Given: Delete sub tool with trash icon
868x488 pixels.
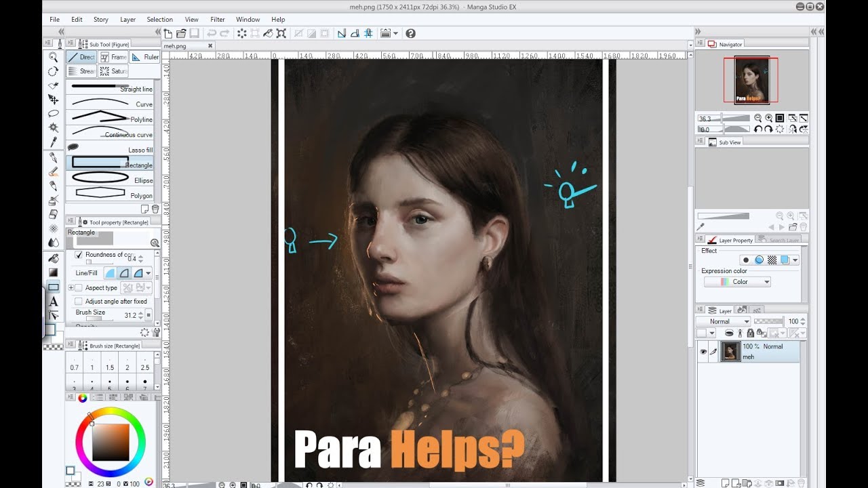Looking at the screenshot, I should click(x=155, y=209).
